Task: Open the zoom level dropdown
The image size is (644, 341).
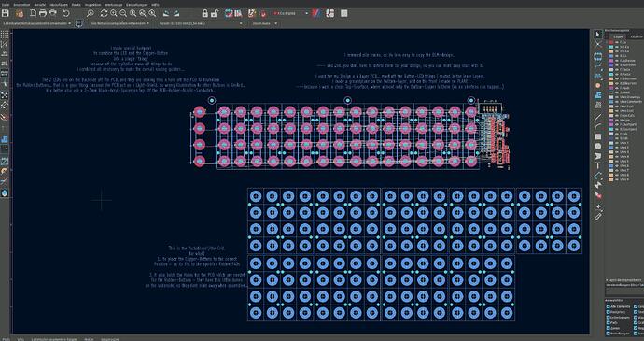Action: coord(264,23)
